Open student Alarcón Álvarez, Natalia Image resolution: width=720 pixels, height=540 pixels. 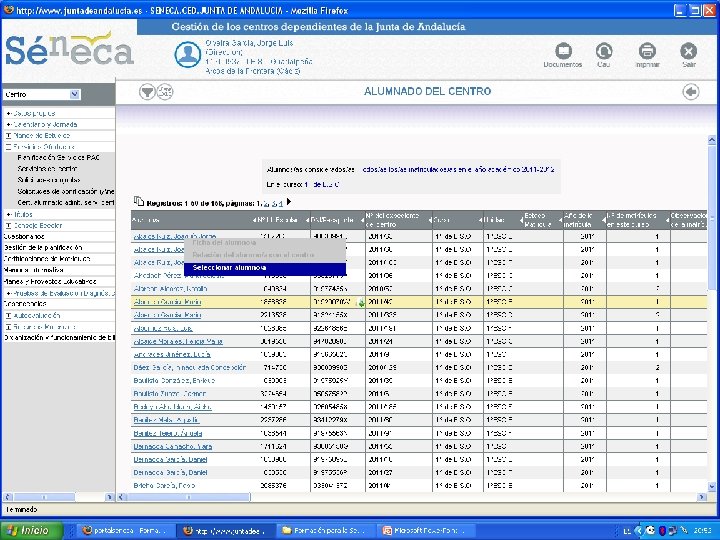pos(170,289)
